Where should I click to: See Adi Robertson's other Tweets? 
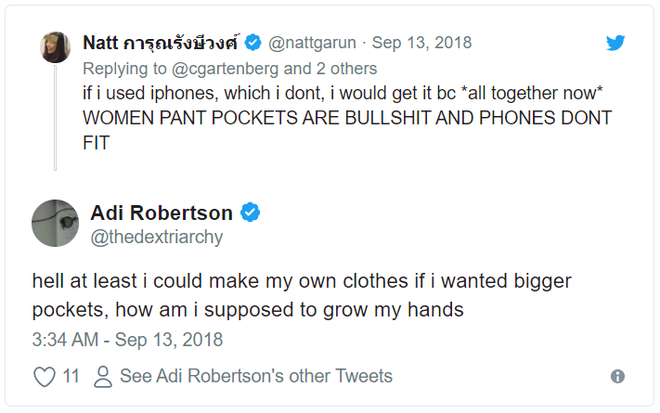256,377
